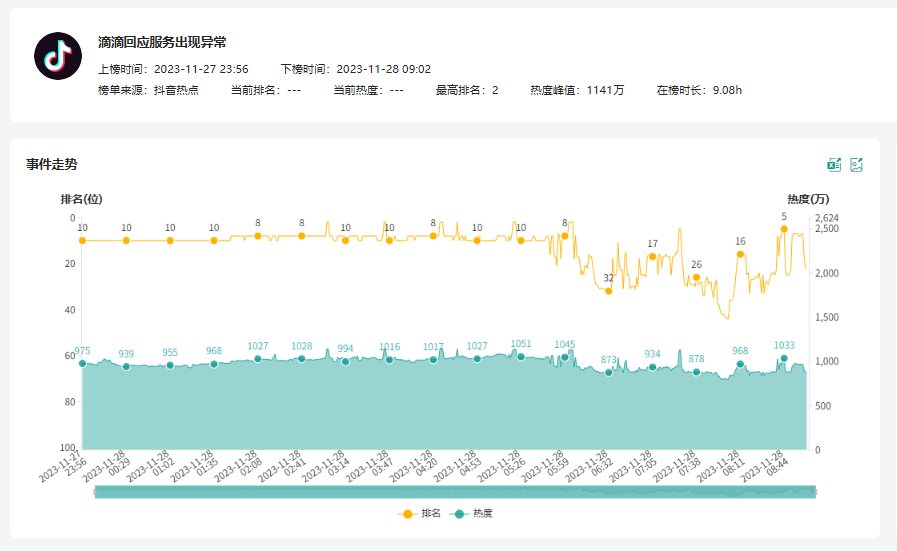This screenshot has height=551, width=897.
Task: Click the Douyin (TikTok) logo icon
Action: [x=58, y=56]
